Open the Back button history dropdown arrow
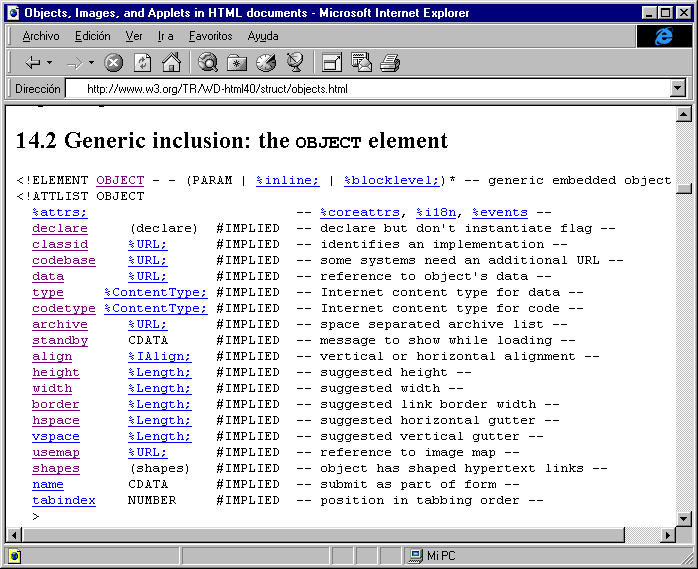The image size is (698, 569). tap(49, 63)
